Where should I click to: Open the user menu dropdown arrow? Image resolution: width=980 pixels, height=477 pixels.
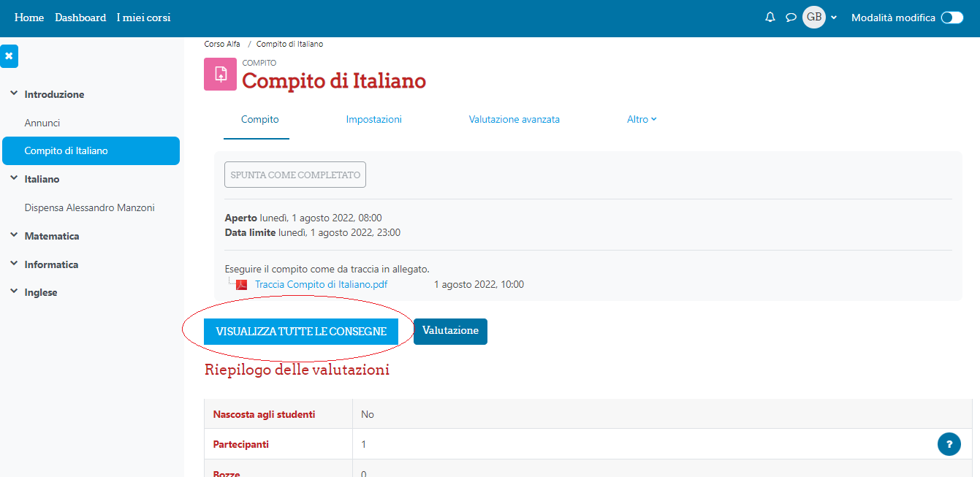coord(834,18)
